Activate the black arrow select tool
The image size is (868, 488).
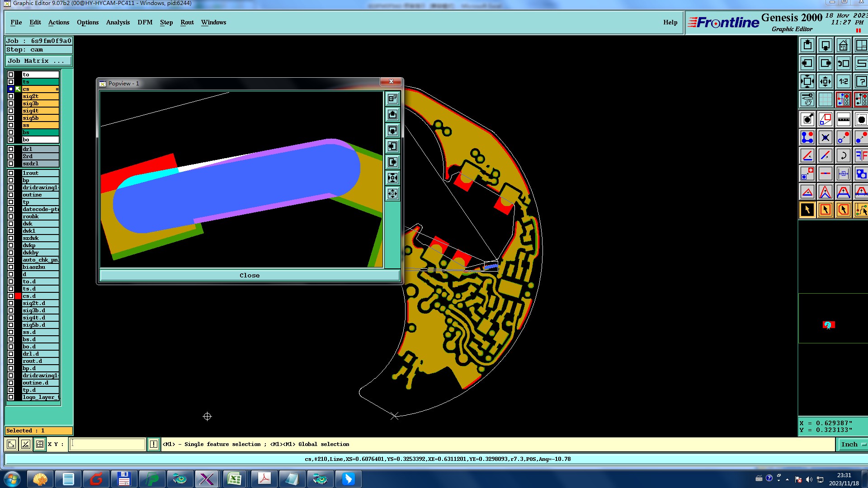point(807,210)
